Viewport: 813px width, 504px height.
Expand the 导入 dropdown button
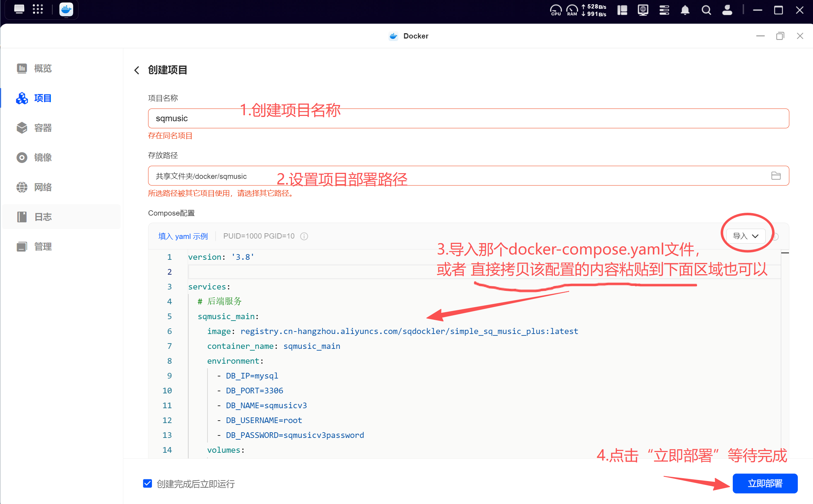(x=745, y=236)
